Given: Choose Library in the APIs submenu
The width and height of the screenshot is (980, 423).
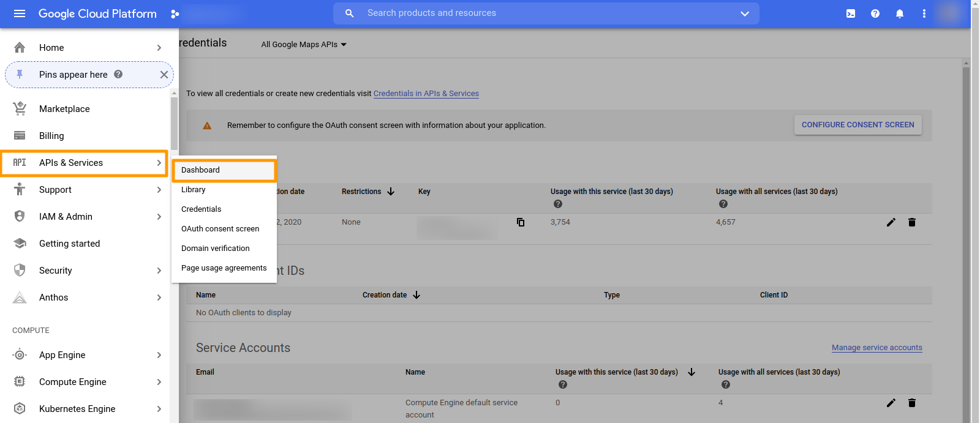Looking at the screenshot, I should coord(194,190).
